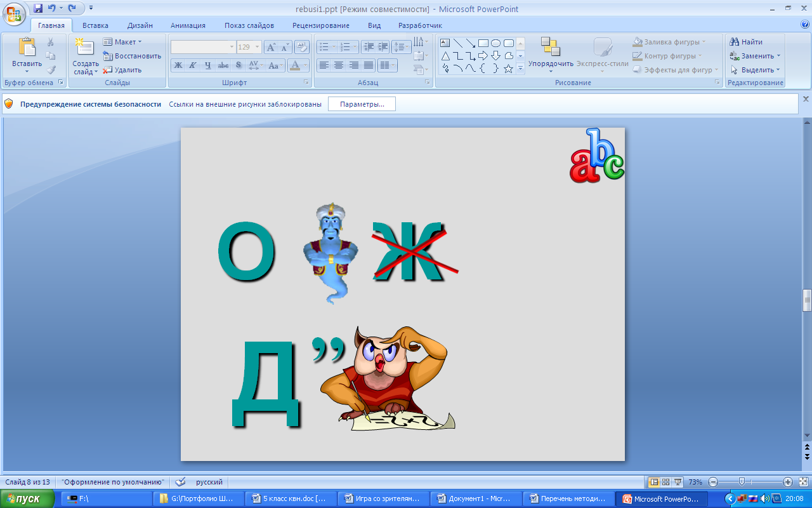Click zoom in plus button
Screen dimensions: 812x508
(787, 482)
